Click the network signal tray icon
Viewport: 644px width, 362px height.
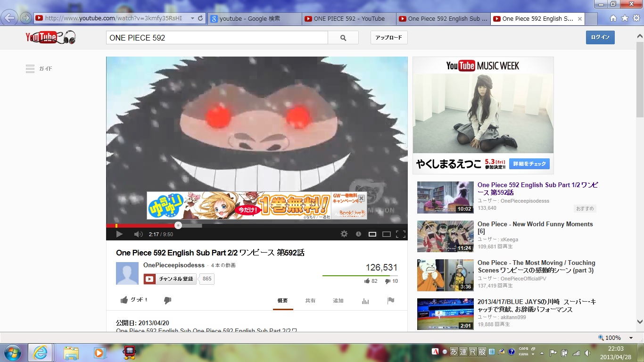click(576, 353)
